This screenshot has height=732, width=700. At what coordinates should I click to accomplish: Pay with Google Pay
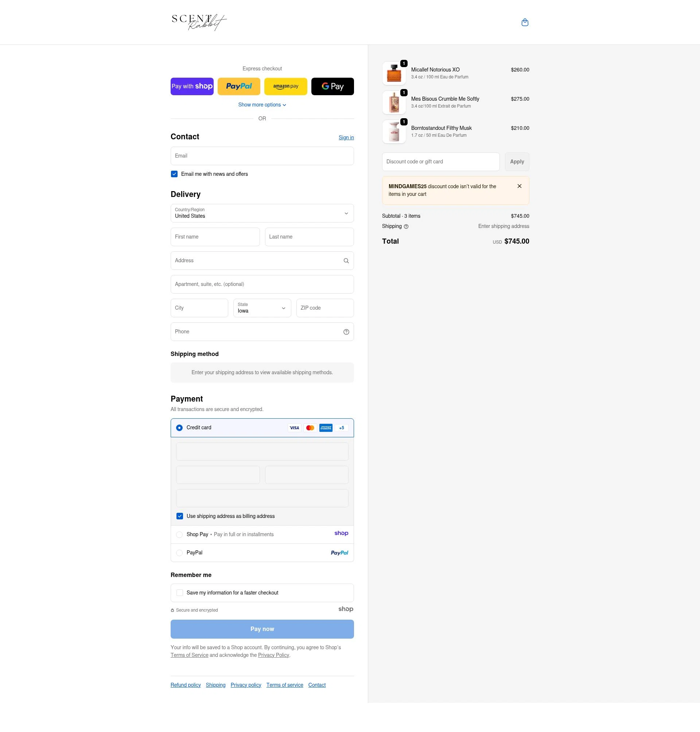332,86
